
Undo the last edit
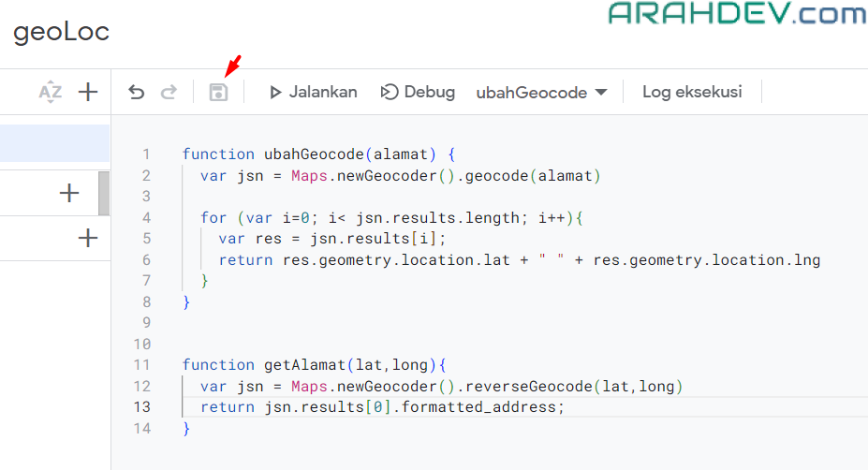(x=137, y=92)
